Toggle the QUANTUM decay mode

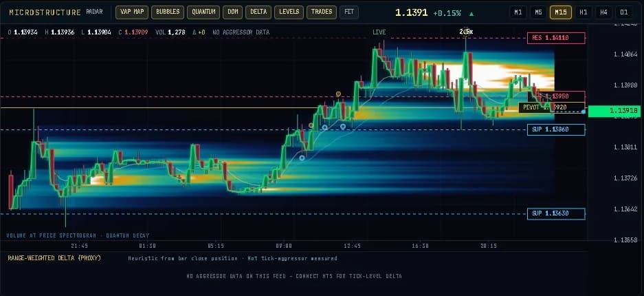click(203, 12)
